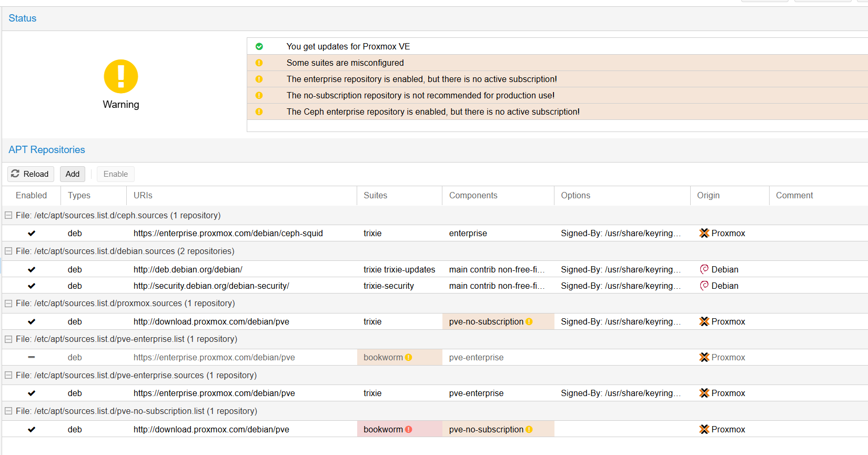The image size is (868, 455).
Task: Click Proxmox logo in the pve-enterprise.sources row
Action: (704, 393)
